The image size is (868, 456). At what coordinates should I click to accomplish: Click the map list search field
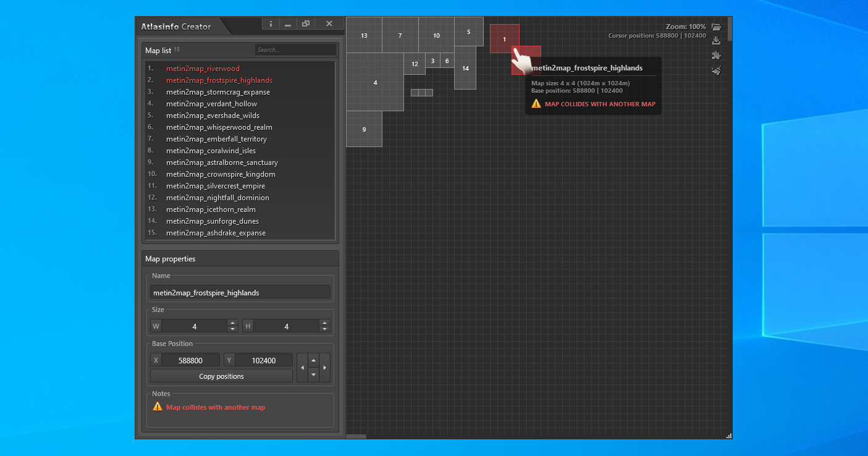pyautogui.click(x=296, y=50)
